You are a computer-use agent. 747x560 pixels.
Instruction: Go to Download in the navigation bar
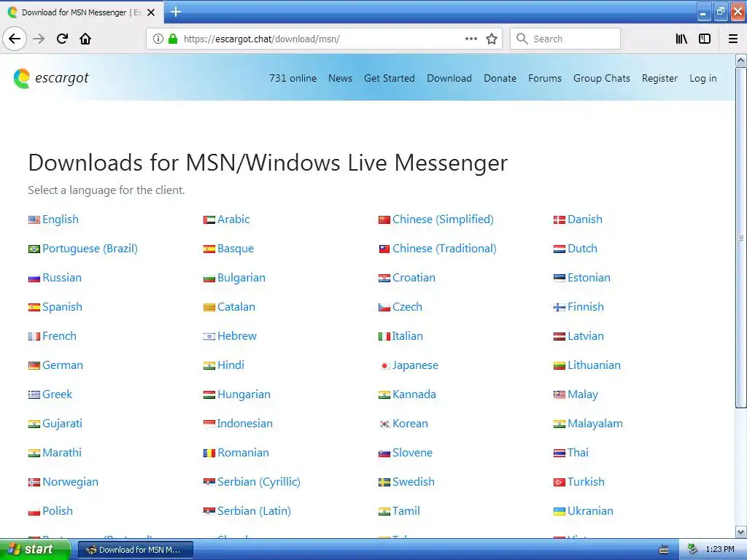(449, 78)
